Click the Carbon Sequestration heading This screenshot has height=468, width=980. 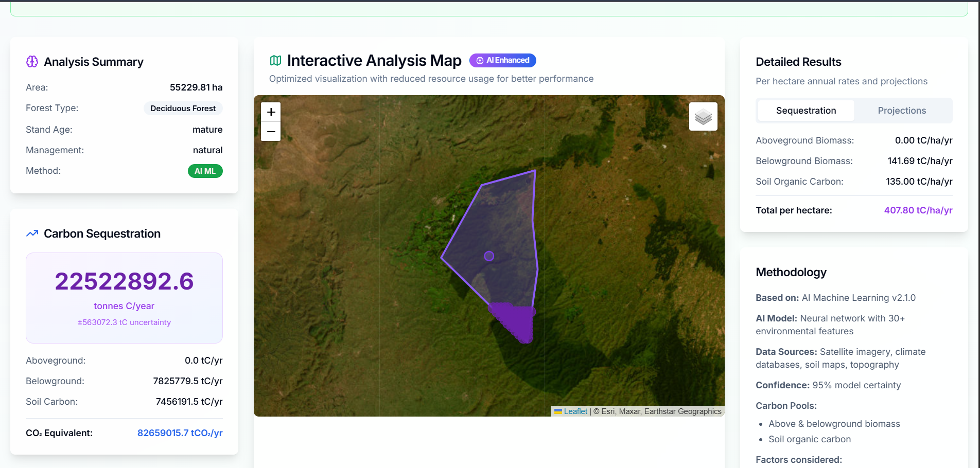(x=102, y=233)
